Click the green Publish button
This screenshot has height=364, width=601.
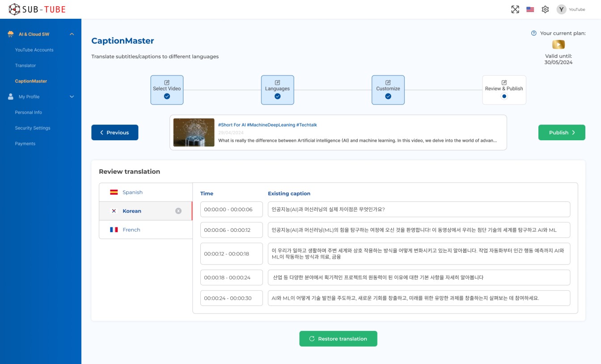562,133
